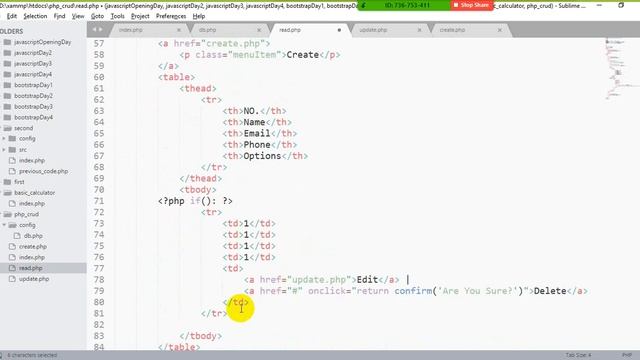Click the minimize window button
This screenshot has height=360, width=640.
click(599, 6)
